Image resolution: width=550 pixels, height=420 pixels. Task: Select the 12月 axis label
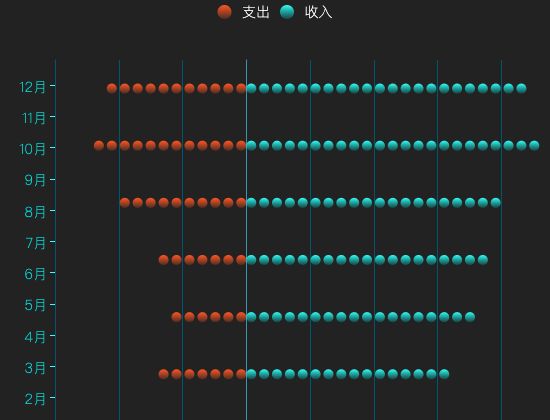coord(33,87)
